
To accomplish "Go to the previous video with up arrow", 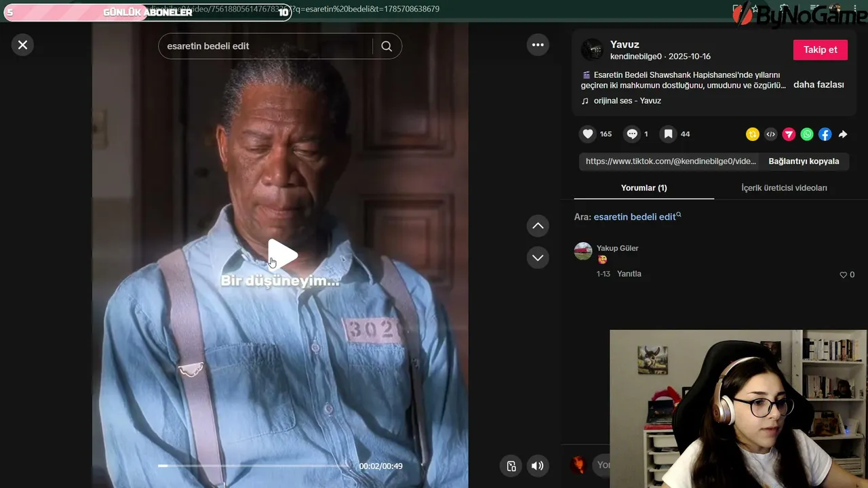I will pyautogui.click(x=538, y=226).
